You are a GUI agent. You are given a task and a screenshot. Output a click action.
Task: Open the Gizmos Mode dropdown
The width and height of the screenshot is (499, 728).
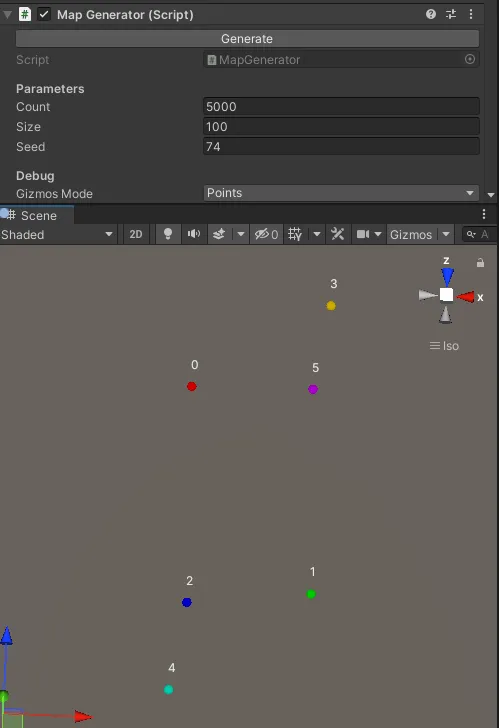tap(341, 193)
